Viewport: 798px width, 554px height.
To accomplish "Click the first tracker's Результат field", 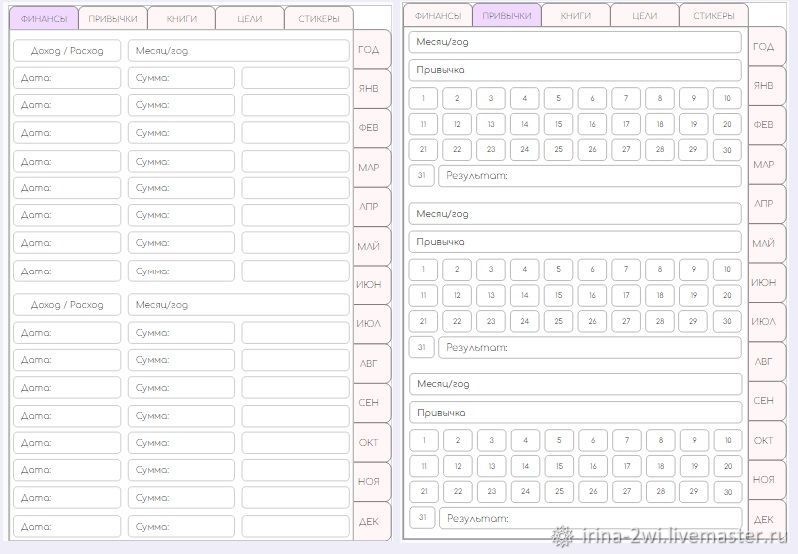I will coord(590,176).
